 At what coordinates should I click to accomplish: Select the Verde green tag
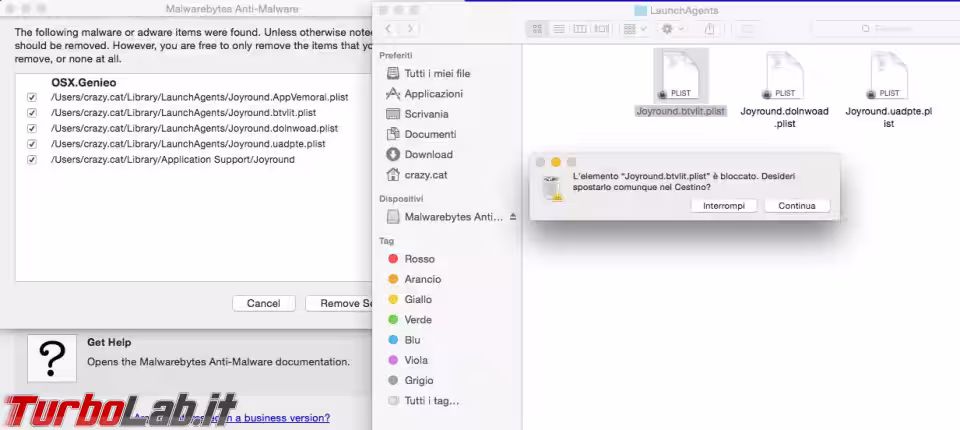(x=418, y=320)
